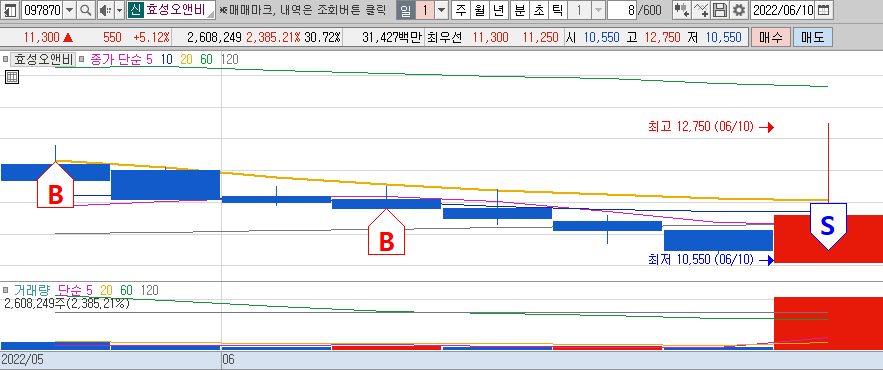Viewport: 883px width, 370px height.
Task: Expand the daily period number dropdown
Action: coord(442,10)
